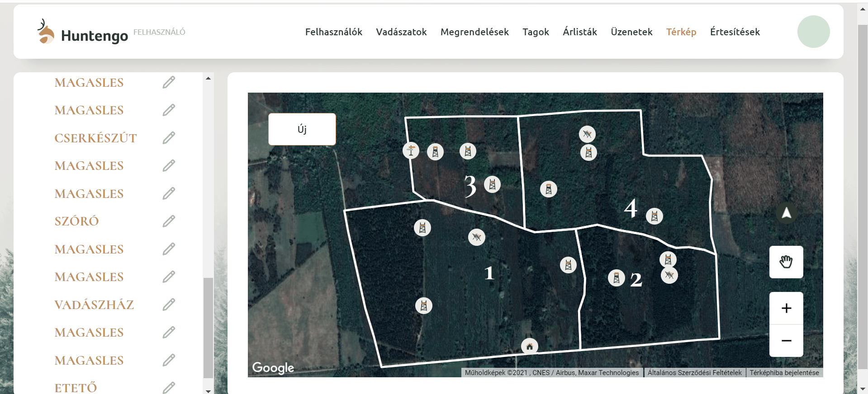Click the pencil icon next to CSERKÉSZÚT
Viewport: 868px width, 394px height.
[169, 138]
